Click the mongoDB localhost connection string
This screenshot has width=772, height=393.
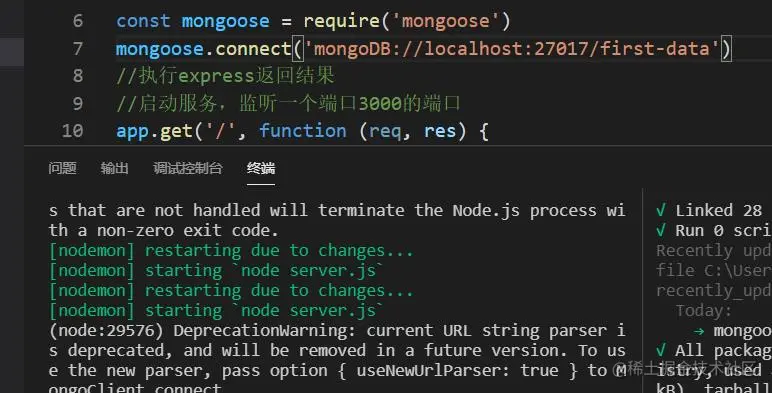click(512, 49)
